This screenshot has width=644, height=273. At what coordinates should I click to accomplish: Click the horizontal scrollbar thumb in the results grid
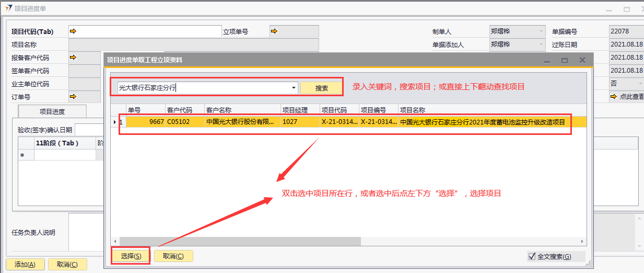point(240,242)
